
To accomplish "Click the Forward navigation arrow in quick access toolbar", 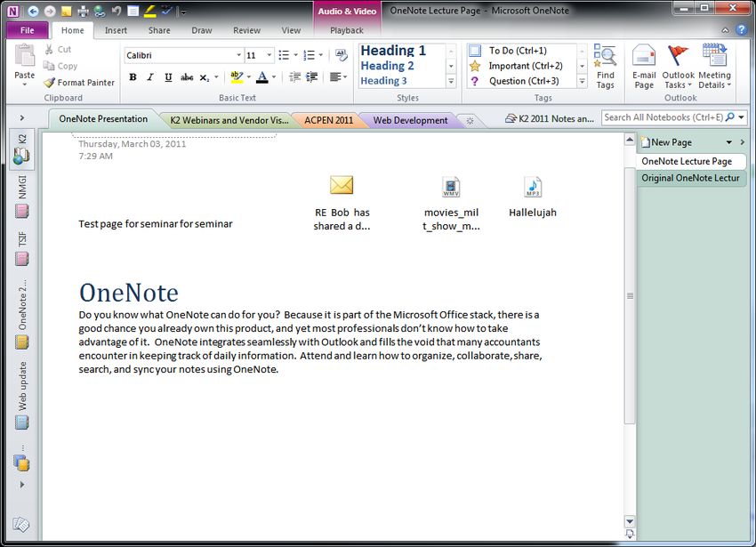I will (x=50, y=11).
